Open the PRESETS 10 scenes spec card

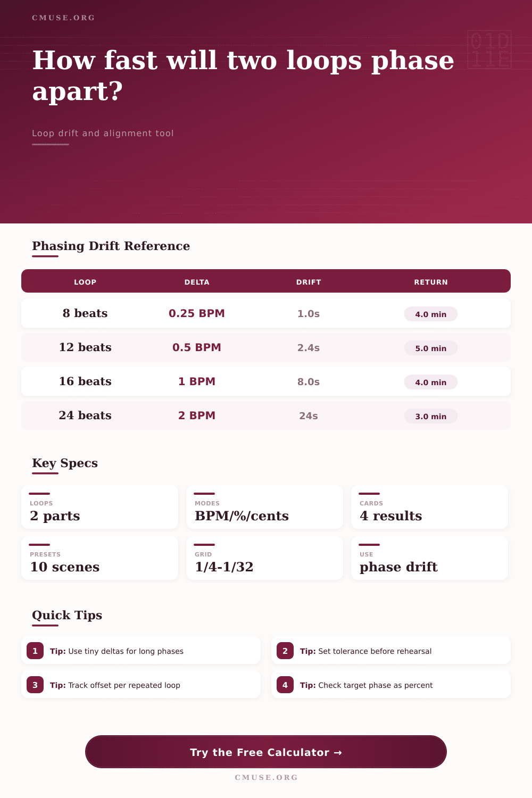(x=99, y=558)
